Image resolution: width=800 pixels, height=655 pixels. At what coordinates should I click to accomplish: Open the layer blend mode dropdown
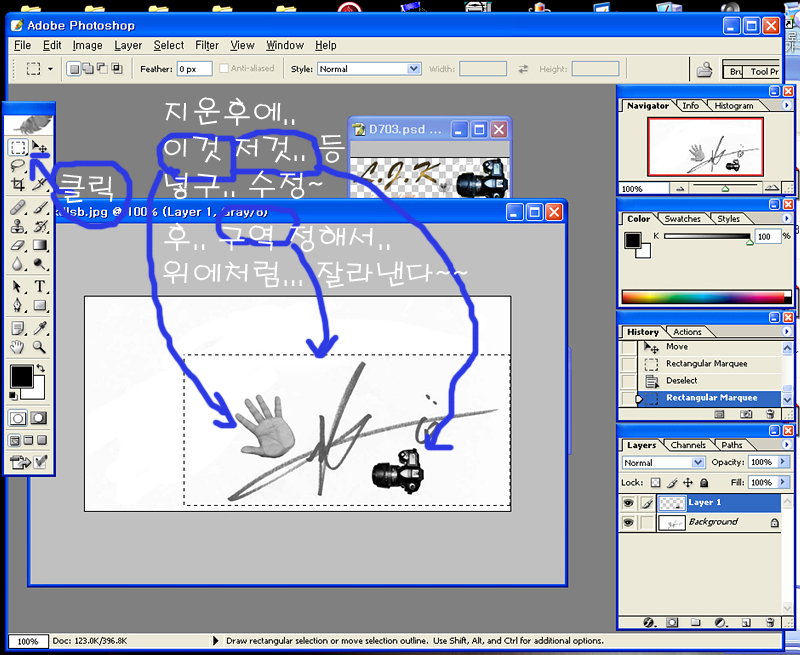698,463
